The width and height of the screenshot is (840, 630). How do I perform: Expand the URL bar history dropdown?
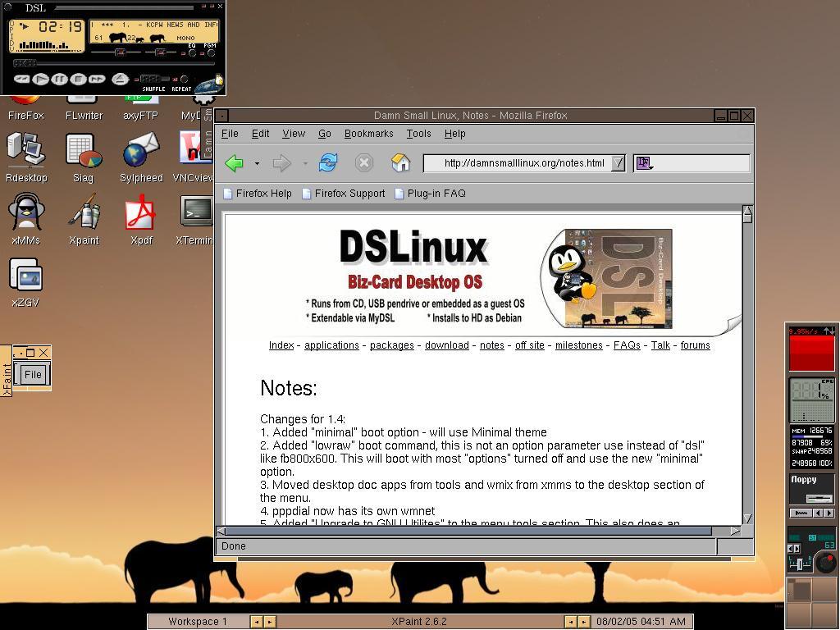point(618,163)
